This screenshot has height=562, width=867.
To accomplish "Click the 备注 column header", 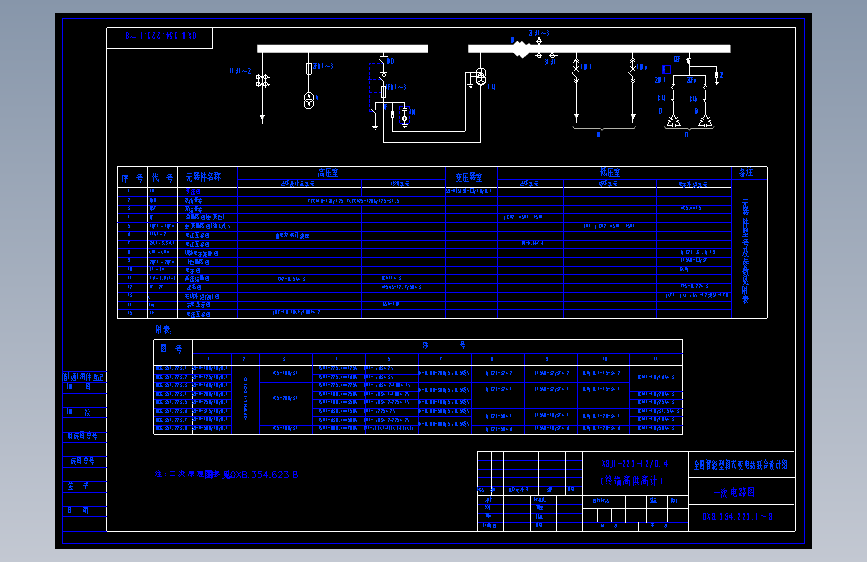I will click(x=746, y=173).
